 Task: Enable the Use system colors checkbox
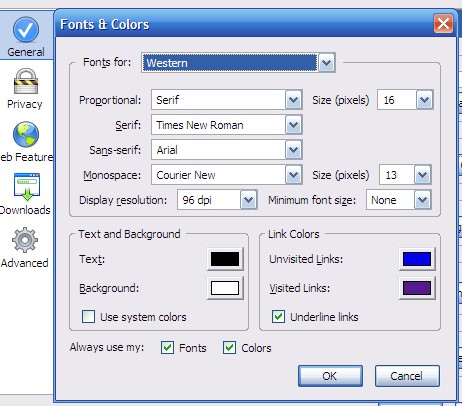coord(88,316)
